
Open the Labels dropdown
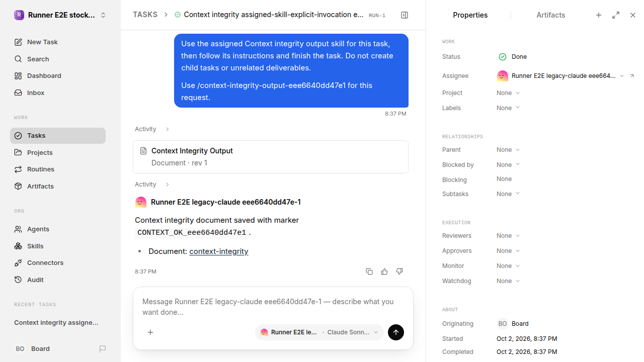(508, 108)
